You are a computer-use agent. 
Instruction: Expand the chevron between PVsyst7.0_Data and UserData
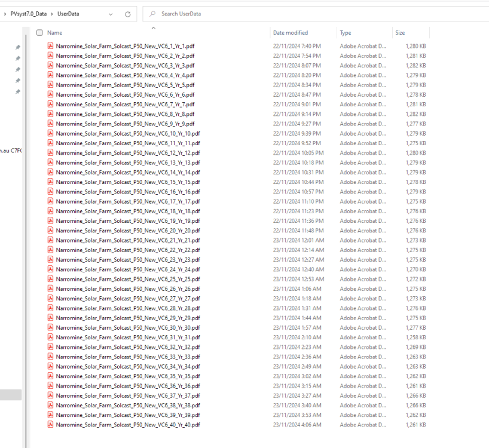(52, 14)
